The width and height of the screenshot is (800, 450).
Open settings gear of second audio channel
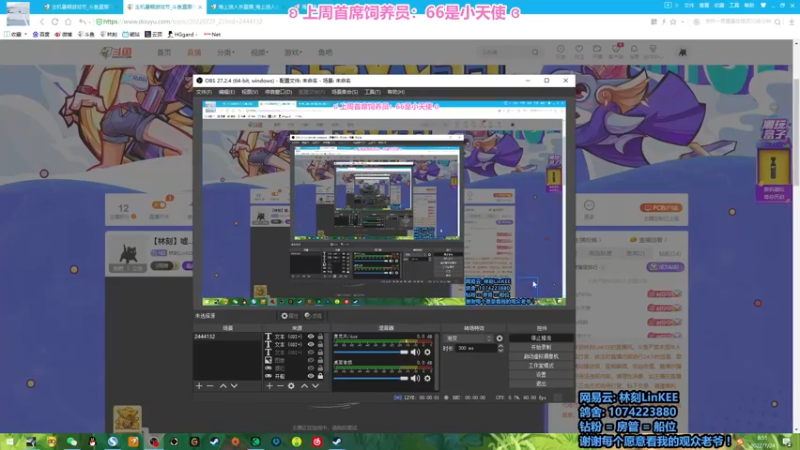(x=428, y=379)
